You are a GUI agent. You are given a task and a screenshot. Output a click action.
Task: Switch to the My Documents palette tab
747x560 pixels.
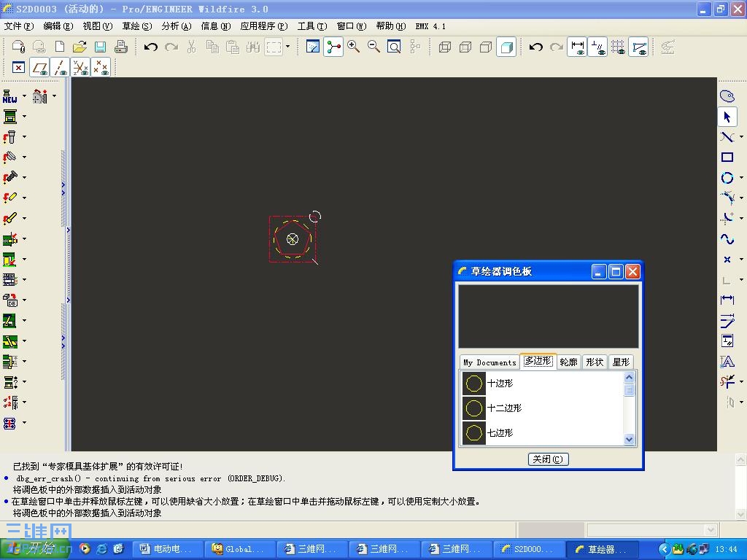click(489, 362)
